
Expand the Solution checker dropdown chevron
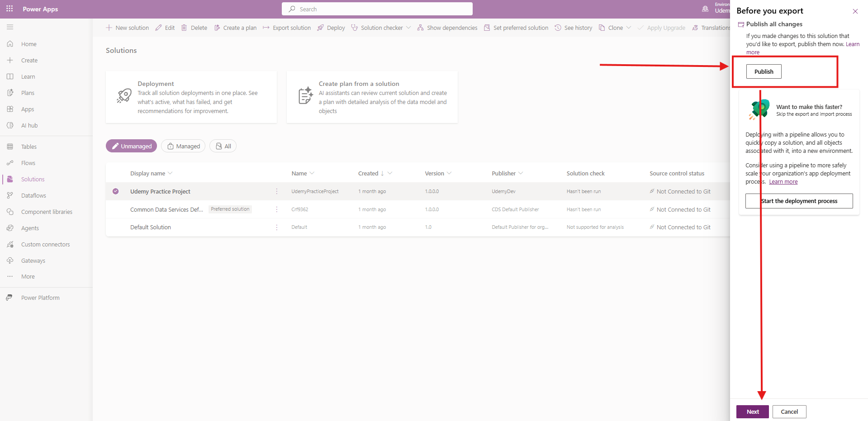[408, 28]
